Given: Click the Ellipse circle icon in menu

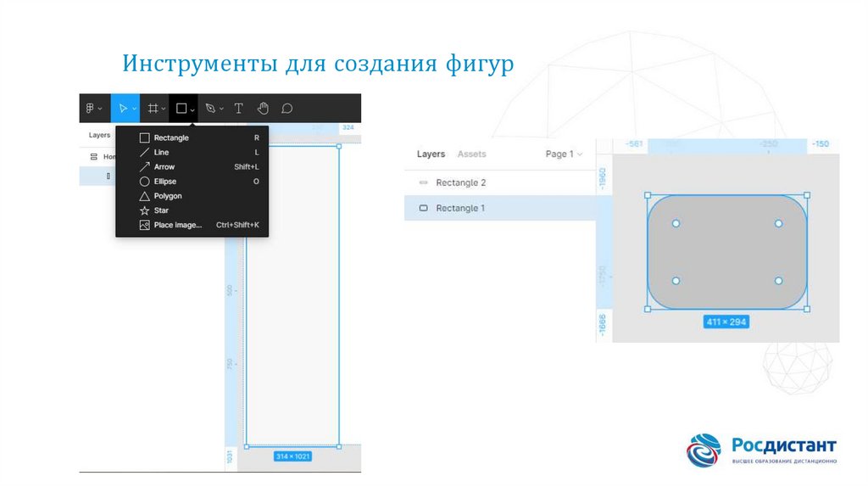Looking at the screenshot, I should tap(144, 182).
